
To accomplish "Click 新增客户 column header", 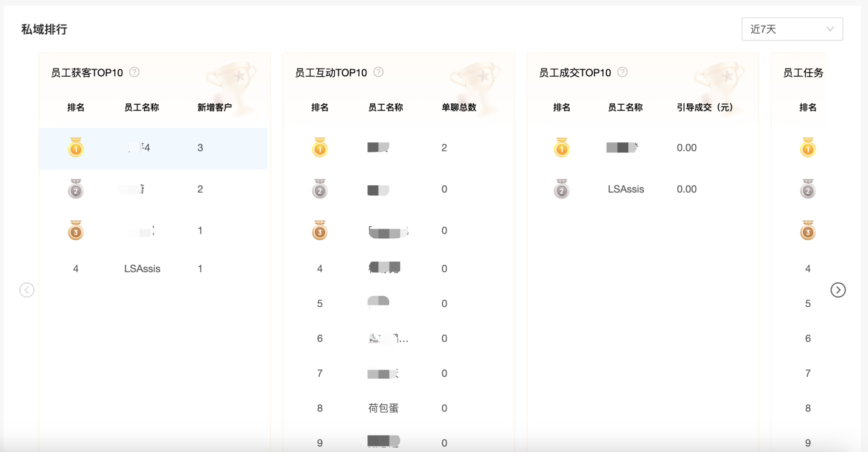I will click(215, 108).
